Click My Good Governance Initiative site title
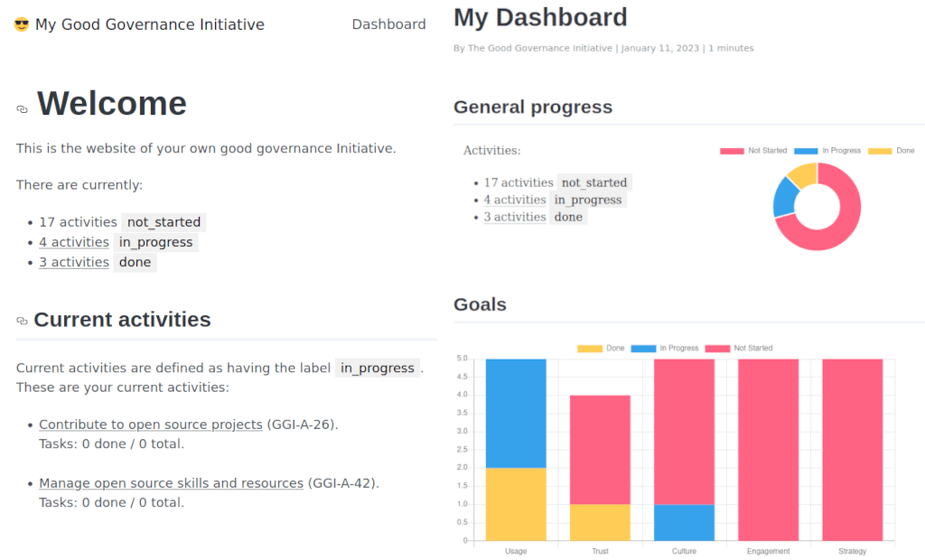 149,24
